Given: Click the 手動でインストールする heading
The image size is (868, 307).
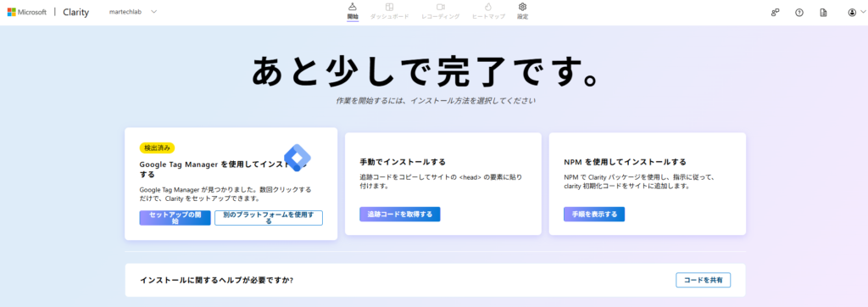Looking at the screenshot, I should [403, 162].
